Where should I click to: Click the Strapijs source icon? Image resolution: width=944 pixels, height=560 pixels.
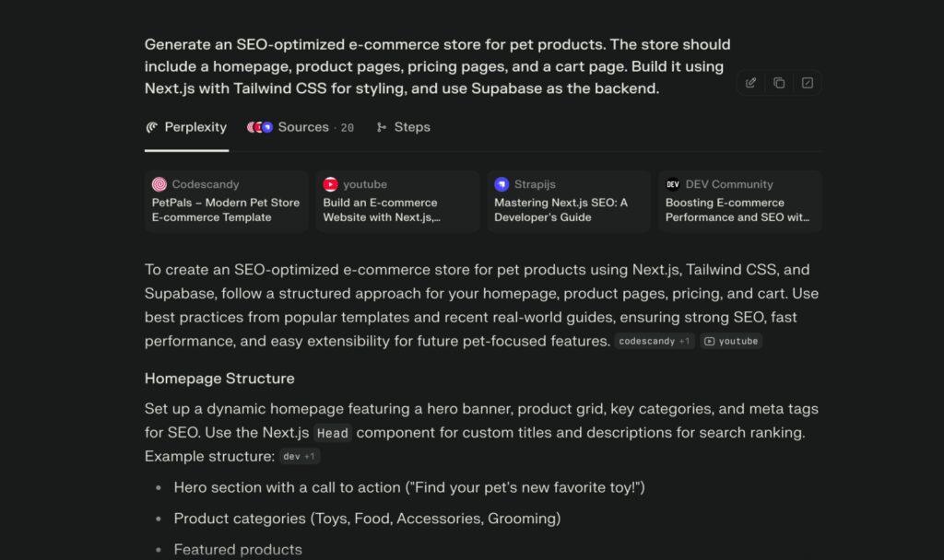[x=501, y=184]
